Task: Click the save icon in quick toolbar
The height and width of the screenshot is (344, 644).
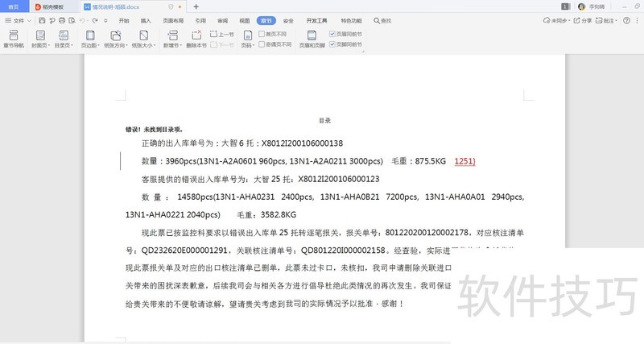Action: (42, 21)
